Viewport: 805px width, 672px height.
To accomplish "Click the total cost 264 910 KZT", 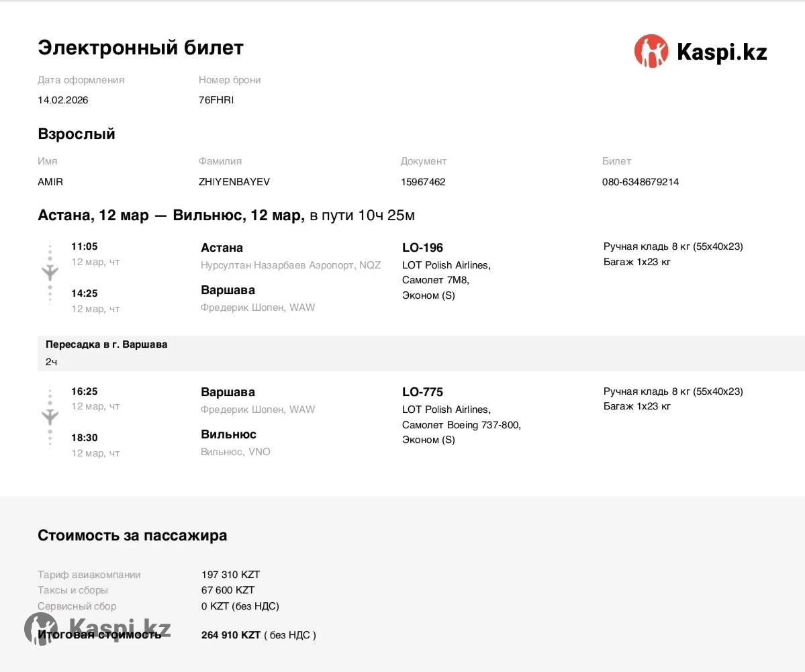I will click(x=231, y=635).
